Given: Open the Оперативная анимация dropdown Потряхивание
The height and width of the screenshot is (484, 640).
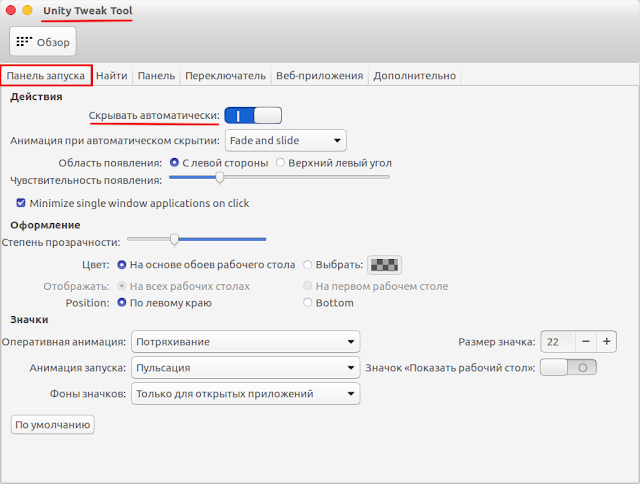Looking at the screenshot, I should pos(246,342).
